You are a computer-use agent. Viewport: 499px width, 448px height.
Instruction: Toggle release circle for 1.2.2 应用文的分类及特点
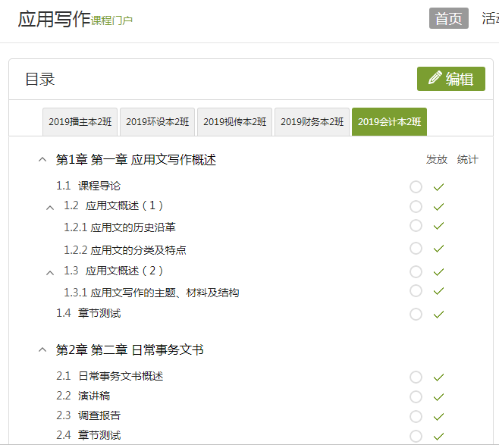416,248
